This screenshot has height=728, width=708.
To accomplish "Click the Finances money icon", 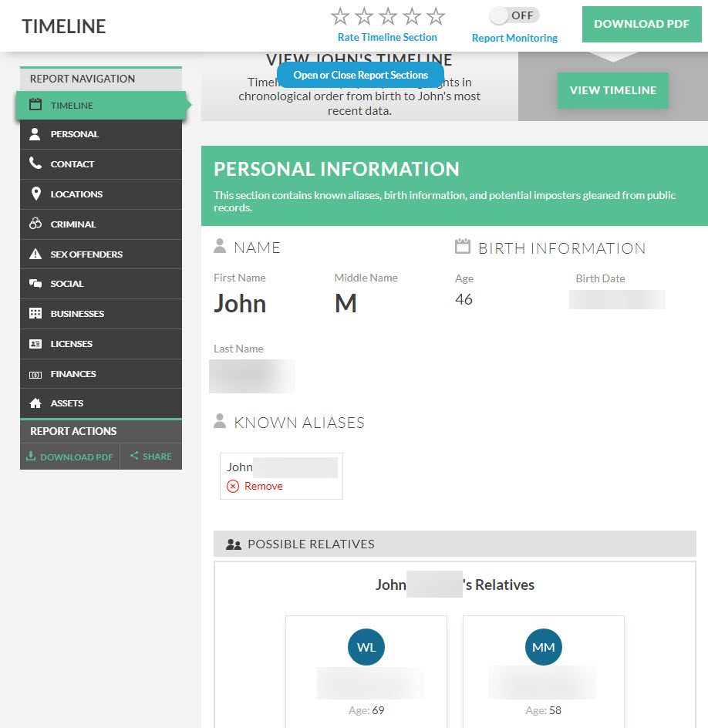I will (x=35, y=375).
